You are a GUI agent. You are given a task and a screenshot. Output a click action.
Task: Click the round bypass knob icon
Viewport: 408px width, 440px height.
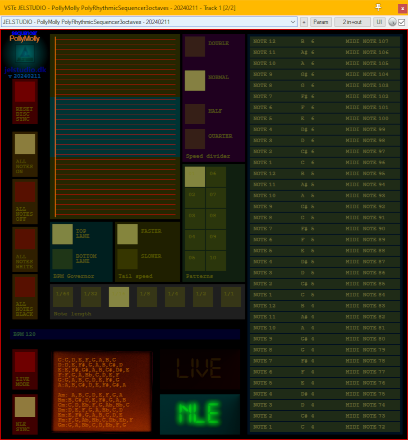(x=392, y=22)
